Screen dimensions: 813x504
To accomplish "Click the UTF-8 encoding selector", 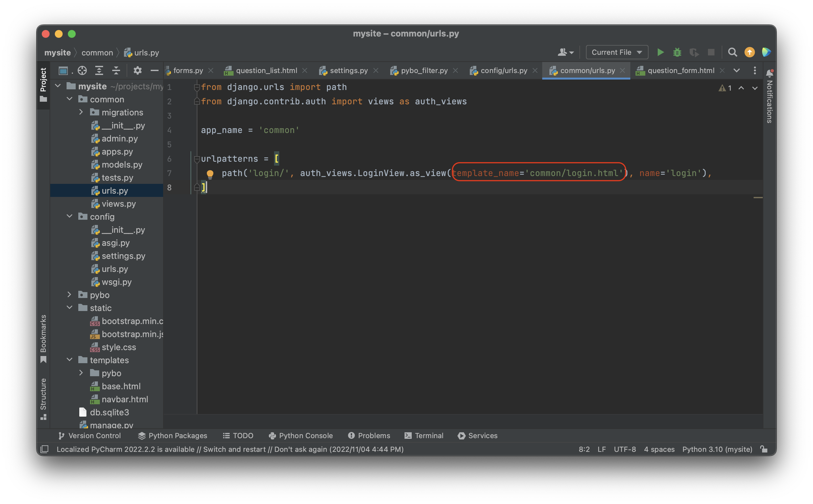I will (x=624, y=449).
